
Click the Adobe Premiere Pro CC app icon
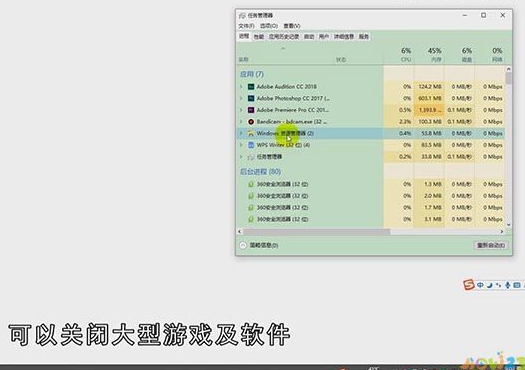pos(251,110)
